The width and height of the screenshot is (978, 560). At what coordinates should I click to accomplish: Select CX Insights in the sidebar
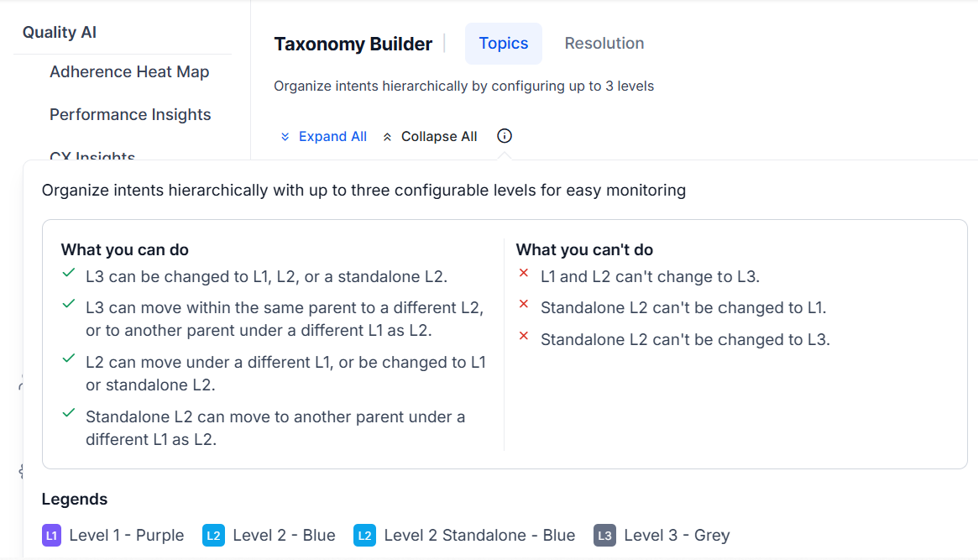(x=92, y=155)
